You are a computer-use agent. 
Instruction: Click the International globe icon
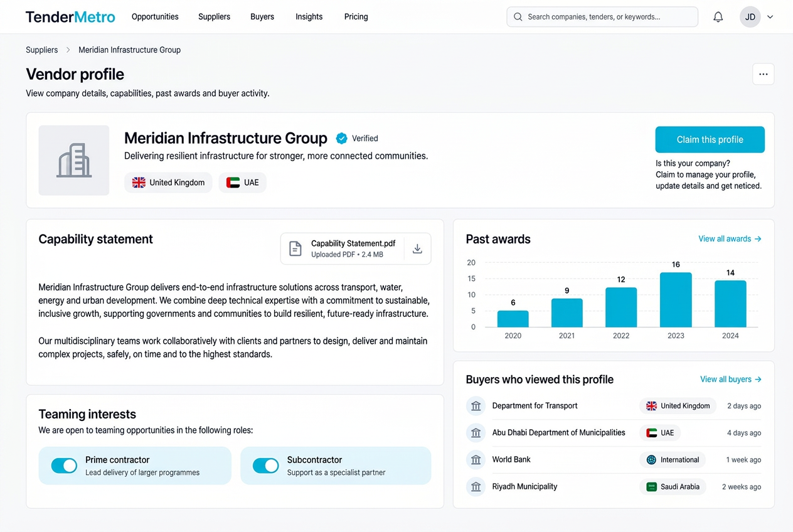click(x=651, y=460)
